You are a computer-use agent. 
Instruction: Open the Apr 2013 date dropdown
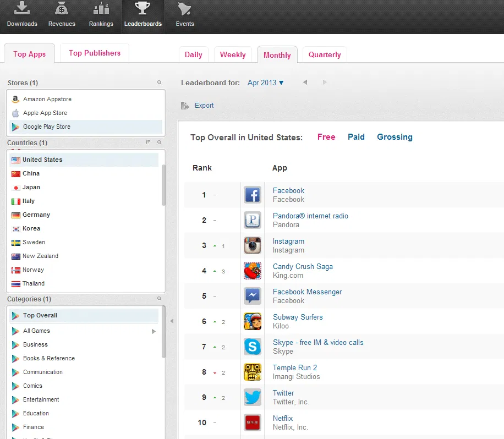[266, 83]
